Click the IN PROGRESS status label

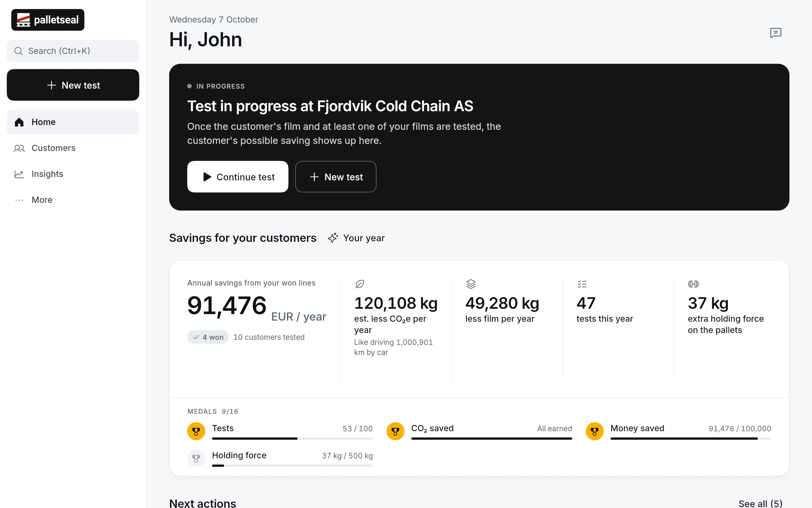(x=220, y=86)
